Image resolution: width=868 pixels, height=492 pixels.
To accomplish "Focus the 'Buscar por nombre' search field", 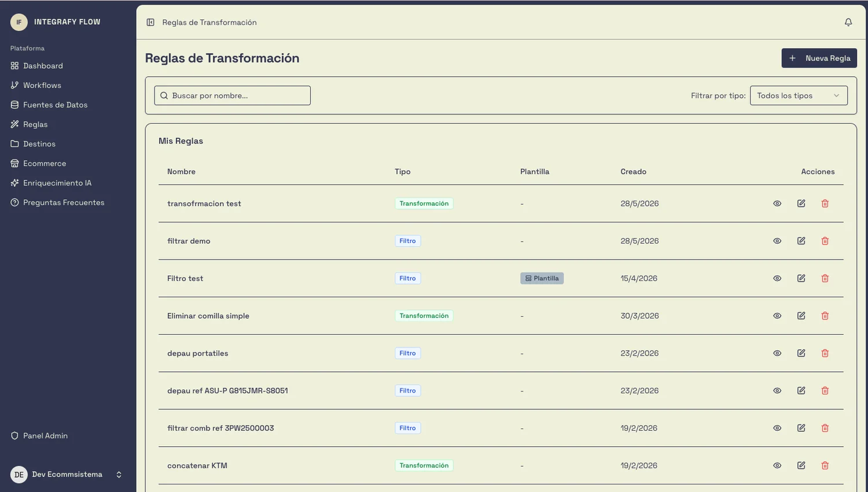I will [x=232, y=95].
